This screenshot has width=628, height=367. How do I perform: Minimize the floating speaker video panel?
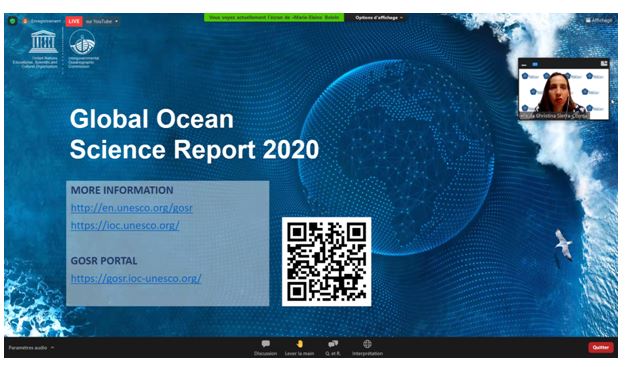click(524, 64)
